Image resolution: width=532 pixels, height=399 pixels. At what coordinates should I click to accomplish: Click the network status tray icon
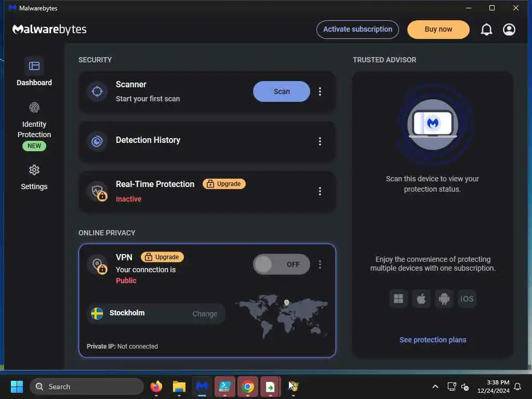pos(451,387)
